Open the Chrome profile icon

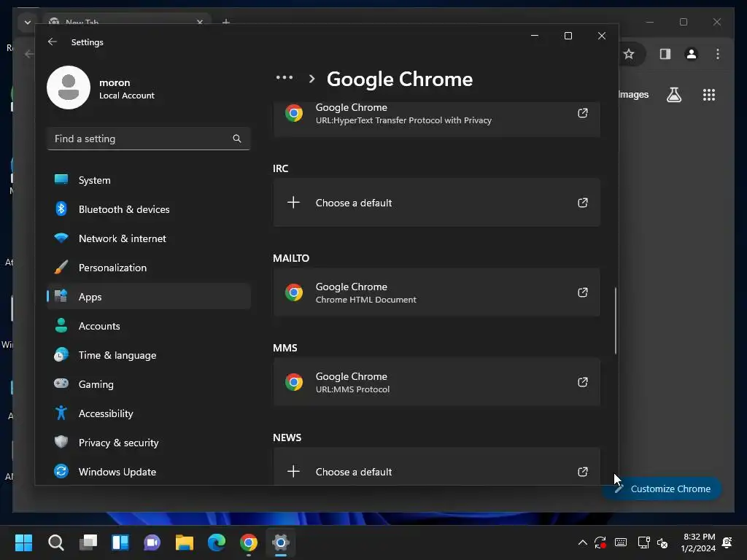692,54
